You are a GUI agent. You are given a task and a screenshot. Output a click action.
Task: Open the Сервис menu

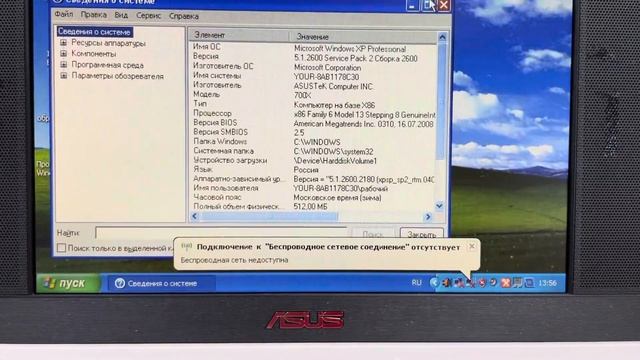[149, 16]
